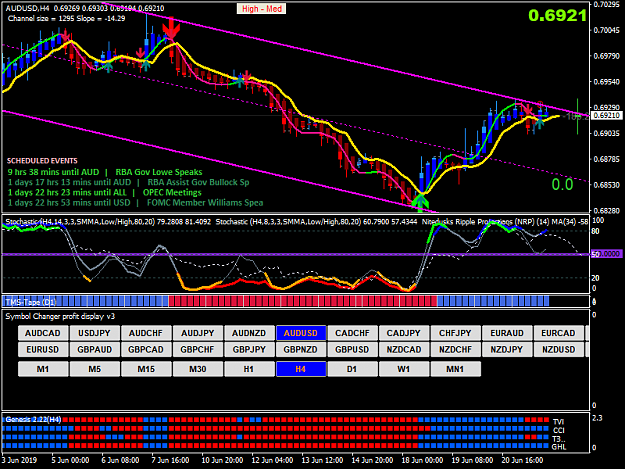Select the AUDCAD symbol button

[43, 333]
